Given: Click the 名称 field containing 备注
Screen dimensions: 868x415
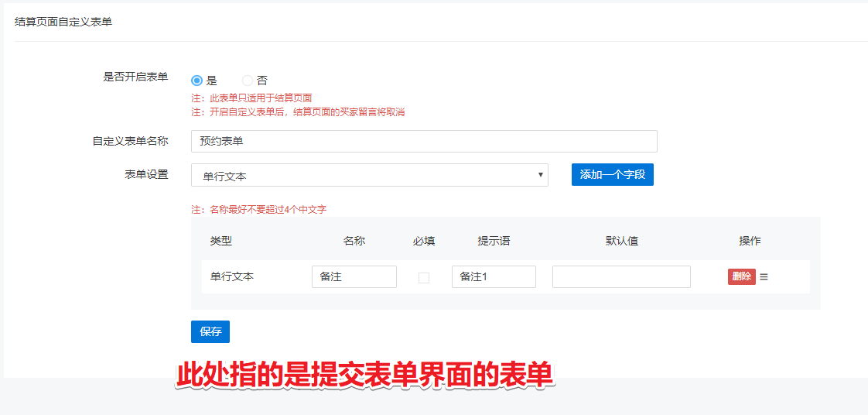Looking at the screenshot, I should click(x=354, y=276).
